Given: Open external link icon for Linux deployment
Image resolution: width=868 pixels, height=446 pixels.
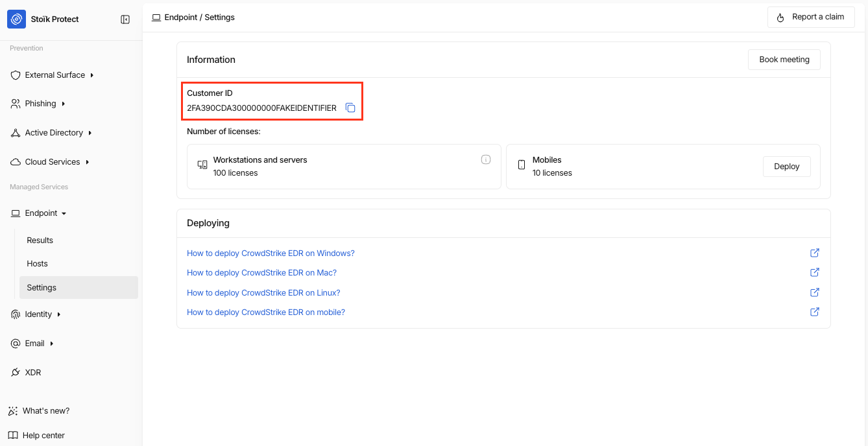Looking at the screenshot, I should pos(815,292).
